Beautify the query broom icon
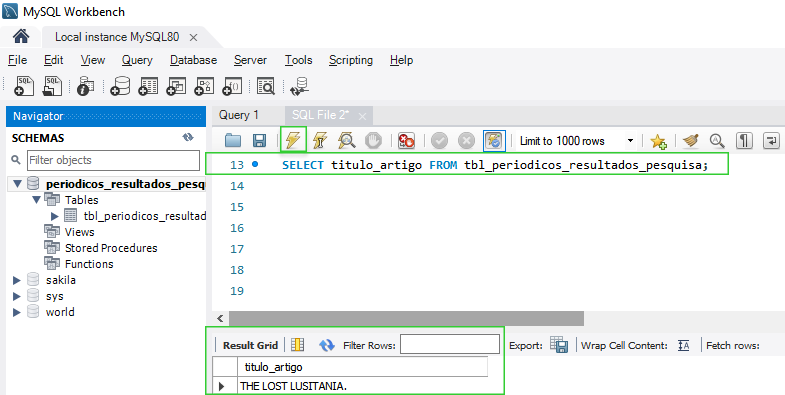 point(691,141)
